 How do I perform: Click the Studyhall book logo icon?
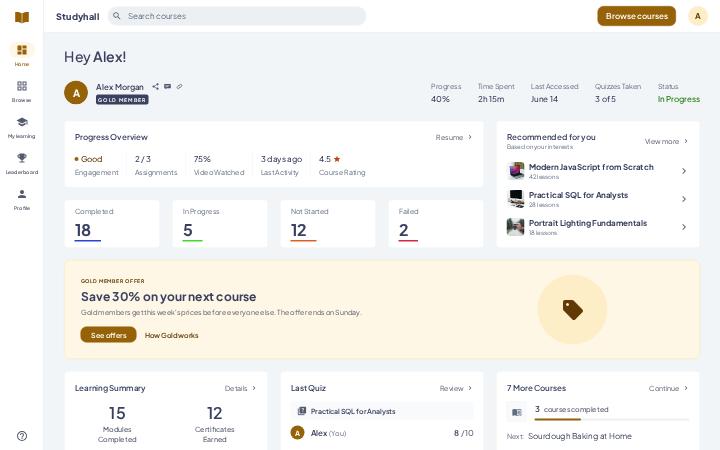pyautogui.click(x=22, y=17)
